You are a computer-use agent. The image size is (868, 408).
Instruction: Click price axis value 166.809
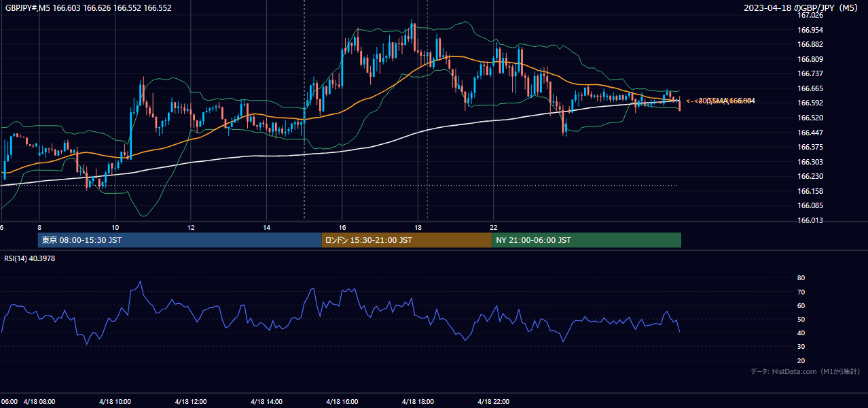810,59
